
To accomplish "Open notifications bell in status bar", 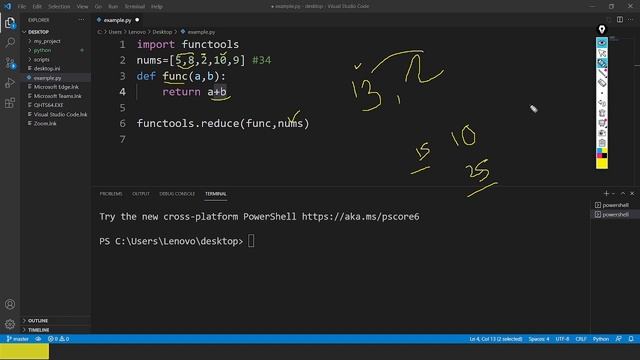I will (x=631, y=339).
